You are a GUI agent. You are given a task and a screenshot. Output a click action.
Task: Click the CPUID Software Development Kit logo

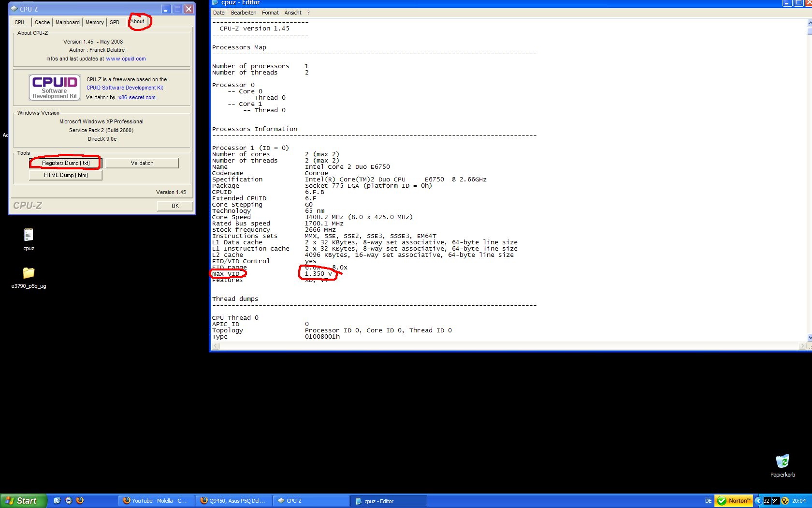pos(55,88)
